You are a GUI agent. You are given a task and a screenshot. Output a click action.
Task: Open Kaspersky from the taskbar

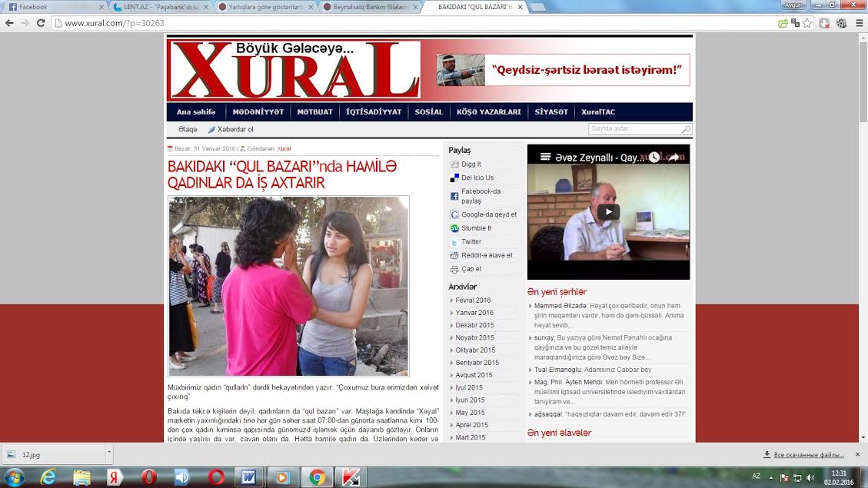click(x=350, y=477)
